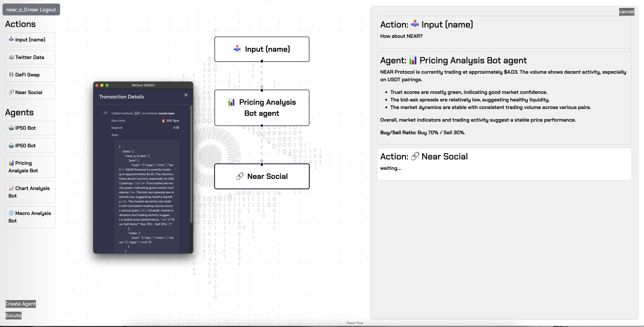644x327 pixels.
Task: Click the DeFi Swap arrows icon
Action: pos(11,75)
